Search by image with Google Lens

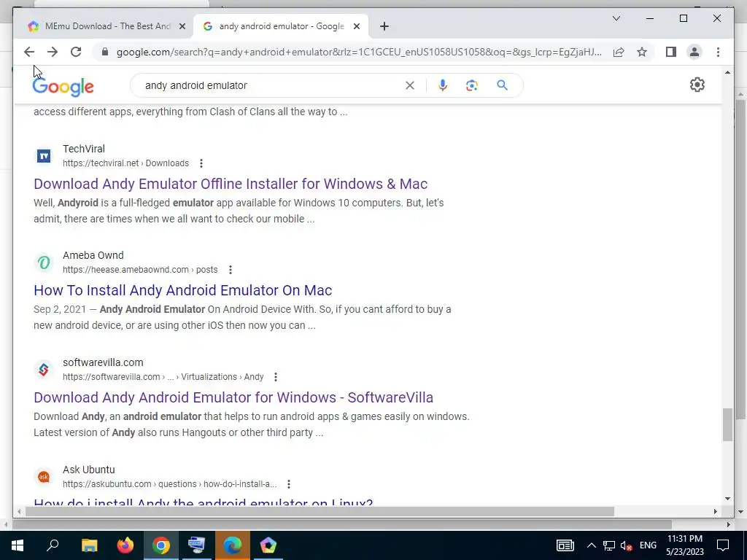tap(472, 85)
